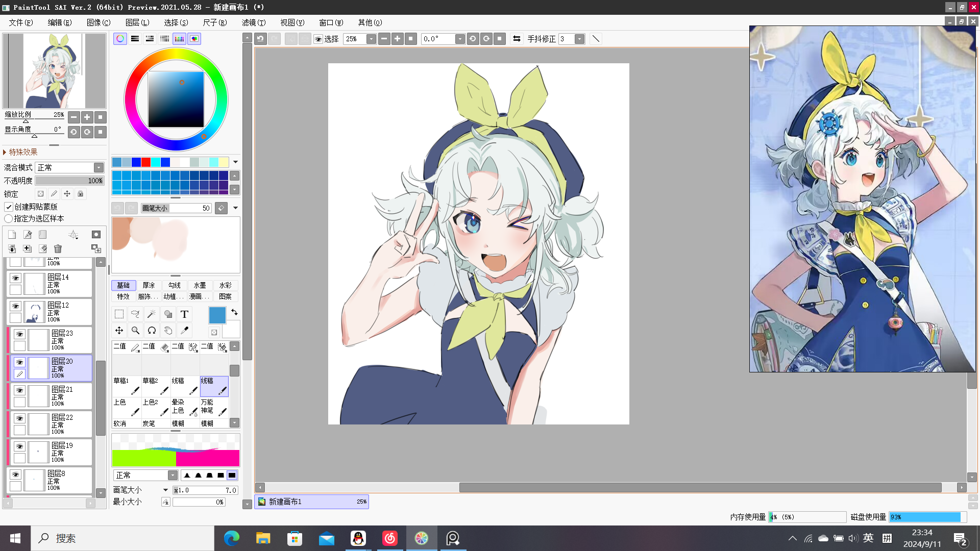Click the red color history swatch

pos(146,162)
